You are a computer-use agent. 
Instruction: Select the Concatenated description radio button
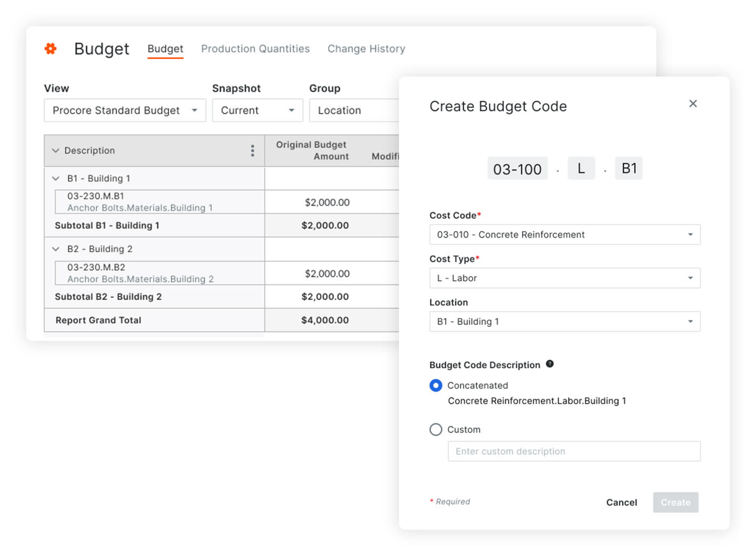click(436, 386)
